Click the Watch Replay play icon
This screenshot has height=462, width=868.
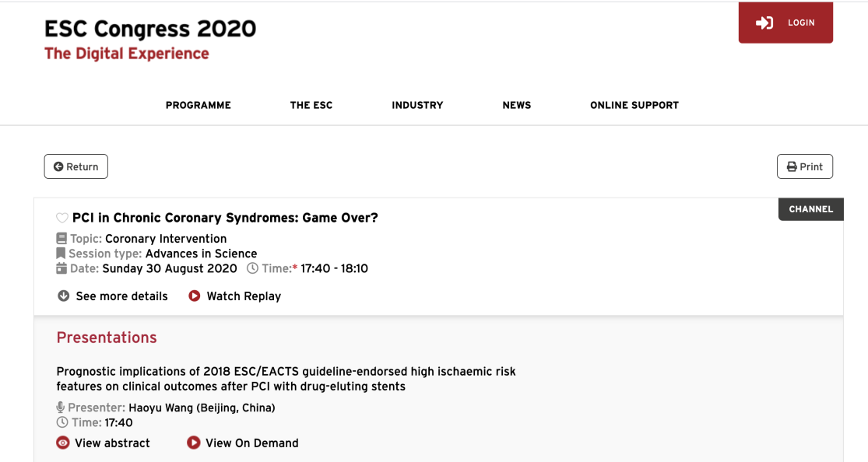[195, 296]
